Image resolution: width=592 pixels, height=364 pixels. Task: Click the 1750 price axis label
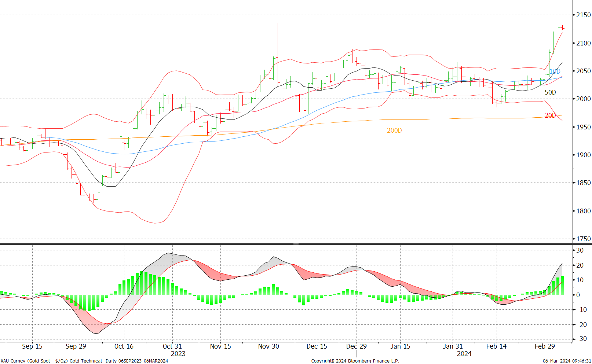(583, 239)
